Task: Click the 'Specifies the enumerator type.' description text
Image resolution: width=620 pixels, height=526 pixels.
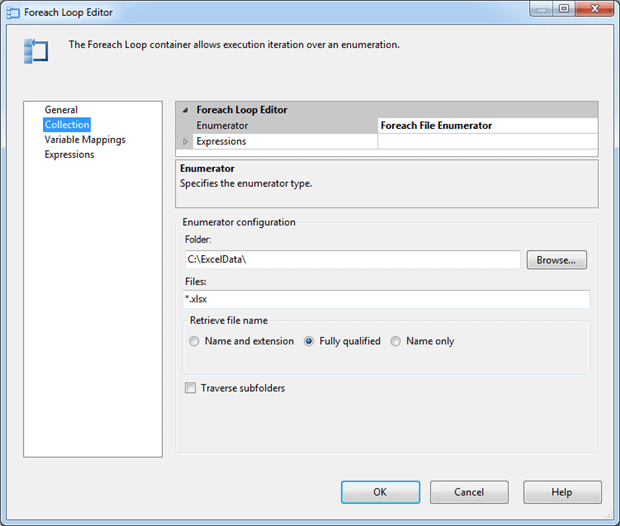Action: [246, 184]
